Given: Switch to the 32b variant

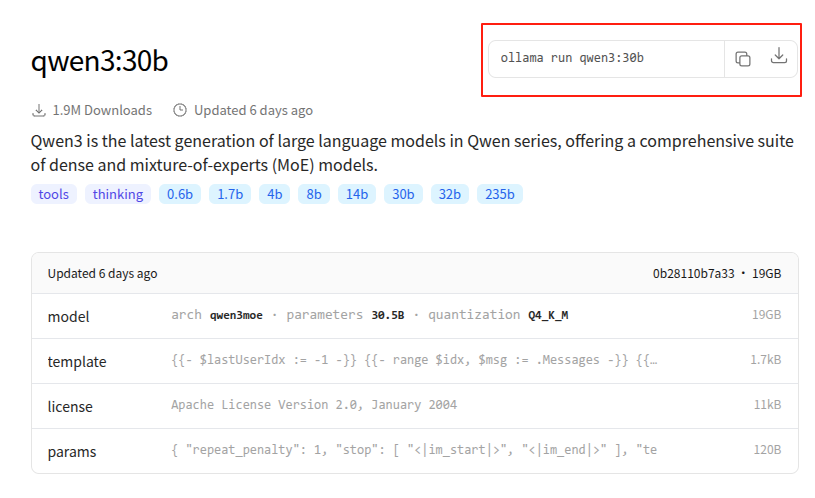Looking at the screenshot, I should click(x=450, y=194).
